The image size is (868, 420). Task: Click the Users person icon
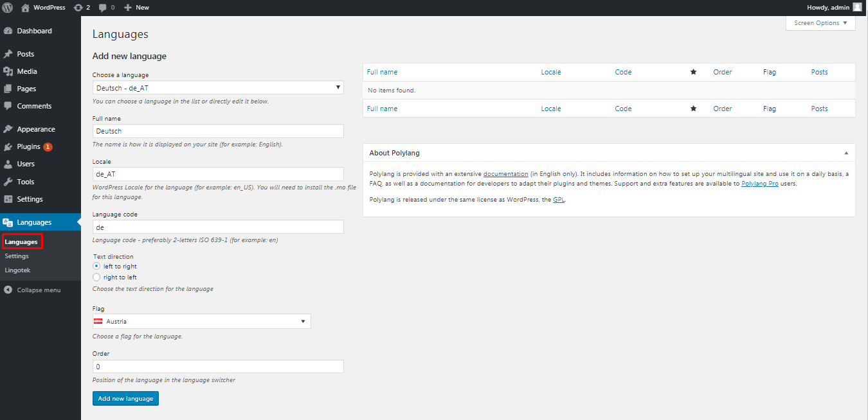[x=8, y=164]
